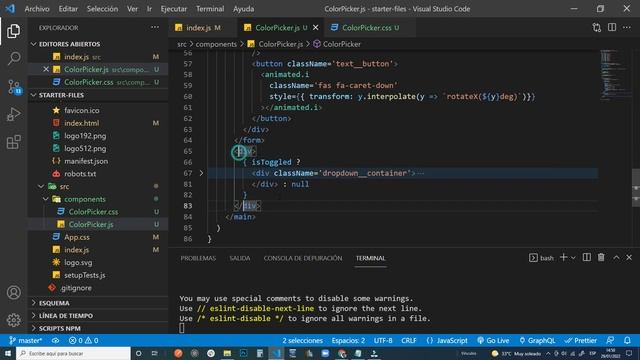Image resolution: width=640 pixels, height=360 pixels.
Task: Open editor more actions ellipsis
Action: (x=627, y=27)
